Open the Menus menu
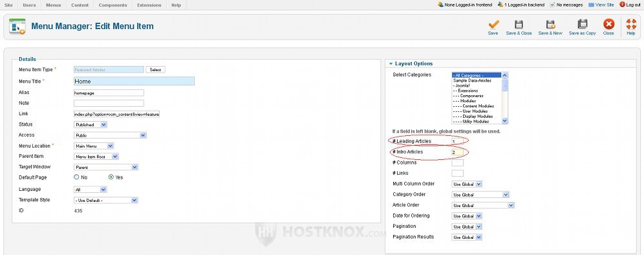Screen dimensions: 644x255 54,5
